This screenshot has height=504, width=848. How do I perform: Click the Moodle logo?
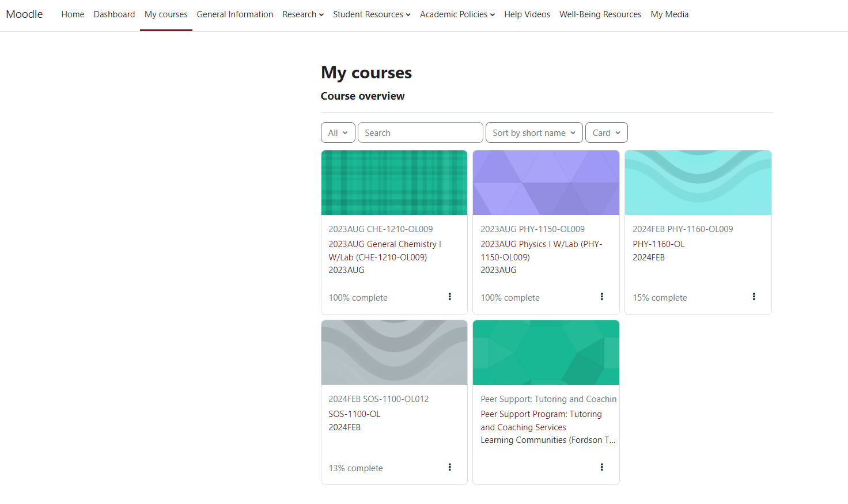pos(24,14)
